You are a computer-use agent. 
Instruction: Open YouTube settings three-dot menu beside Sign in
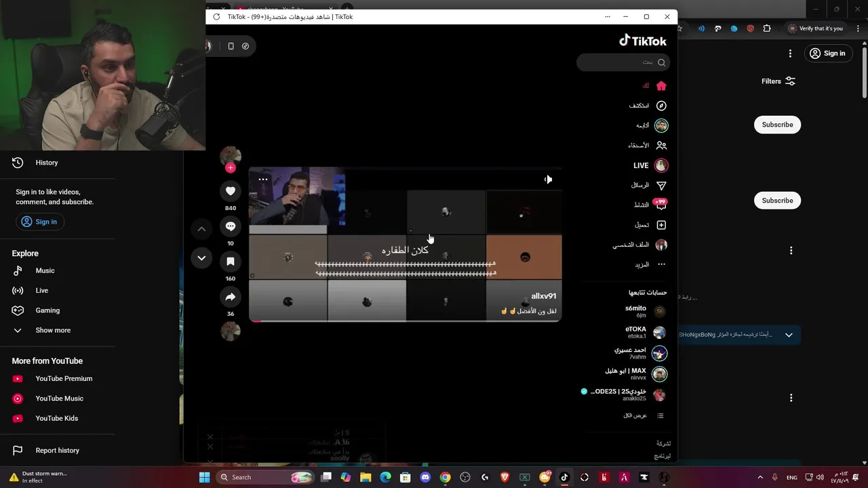click(x=790, y=54)
